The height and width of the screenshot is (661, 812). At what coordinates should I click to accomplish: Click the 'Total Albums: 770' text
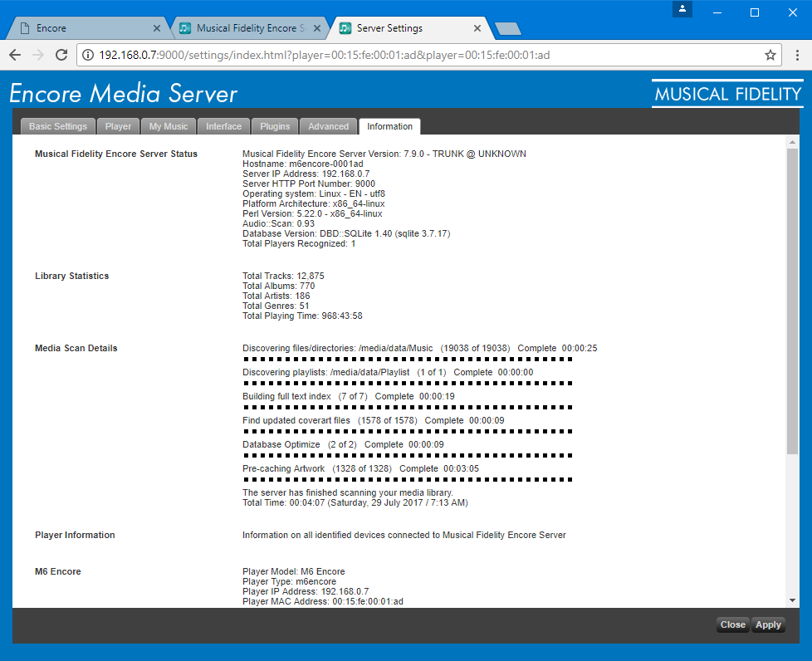click(x=279, y=286)
